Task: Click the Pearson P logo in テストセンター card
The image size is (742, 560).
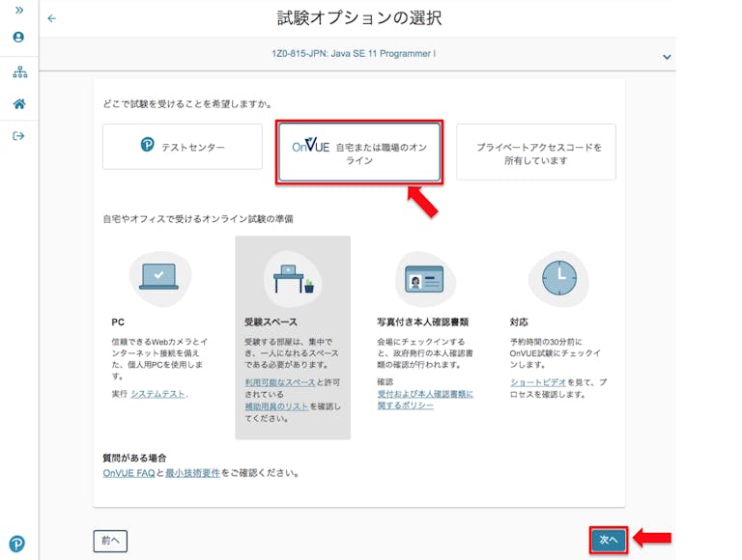Action: (x=147, y=144)
